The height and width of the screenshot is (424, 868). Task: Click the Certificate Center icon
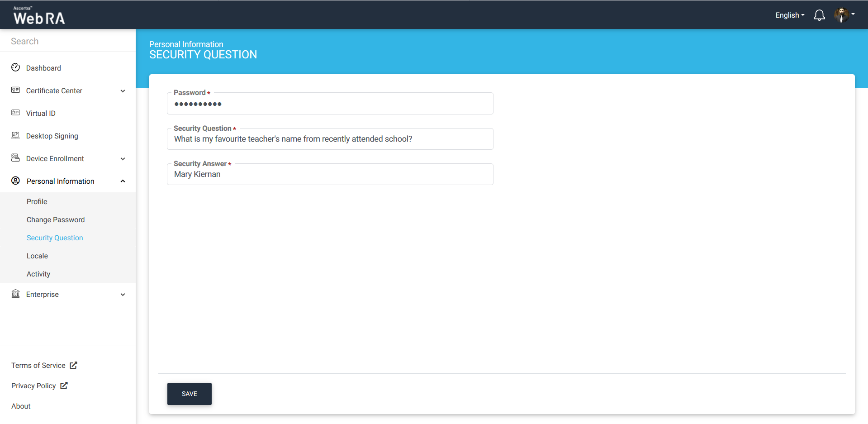15,90
